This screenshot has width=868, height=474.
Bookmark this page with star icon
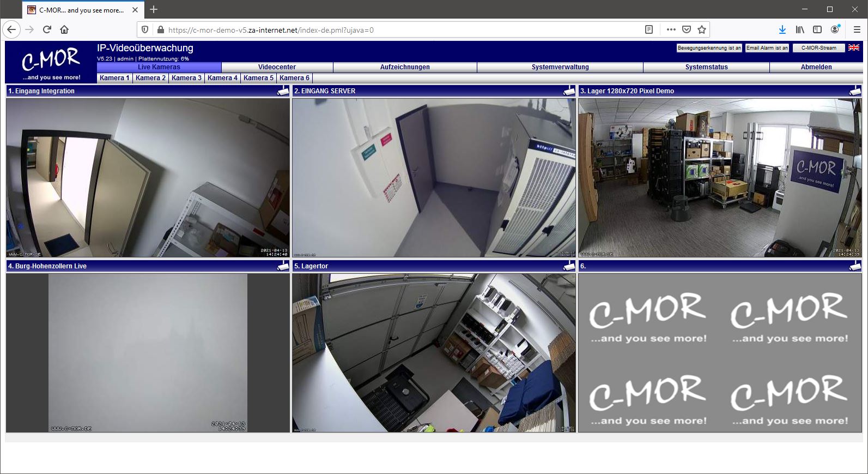(x=702, y=29)
